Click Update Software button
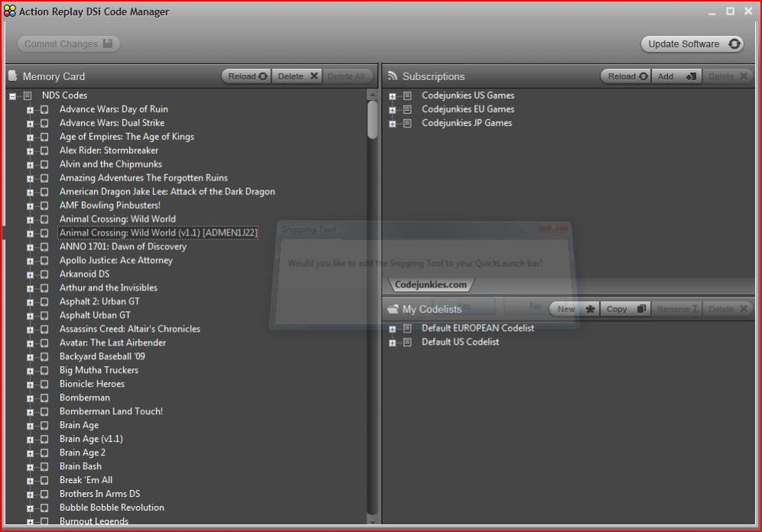Viewport: 762px width, 532px height. 692,44
